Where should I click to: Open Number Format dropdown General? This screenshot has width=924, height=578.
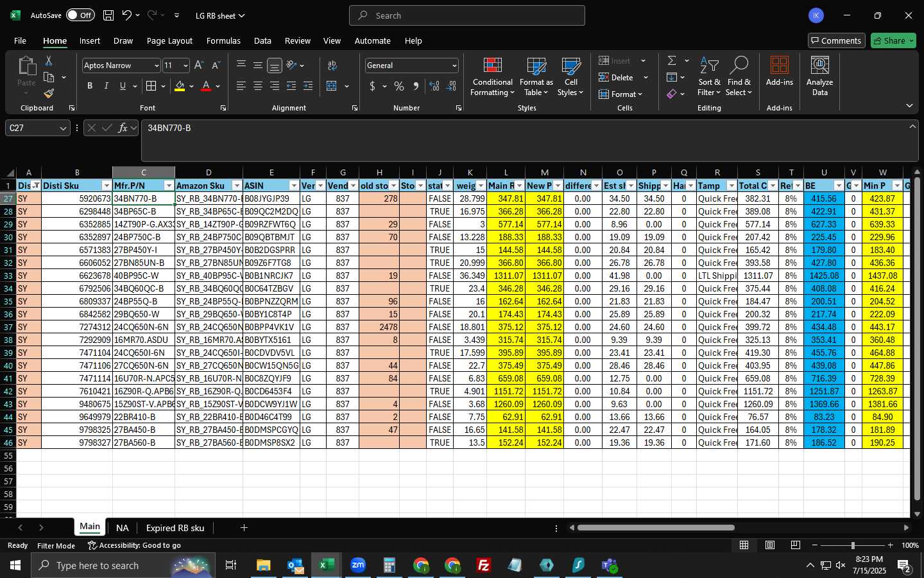point(454,66)
